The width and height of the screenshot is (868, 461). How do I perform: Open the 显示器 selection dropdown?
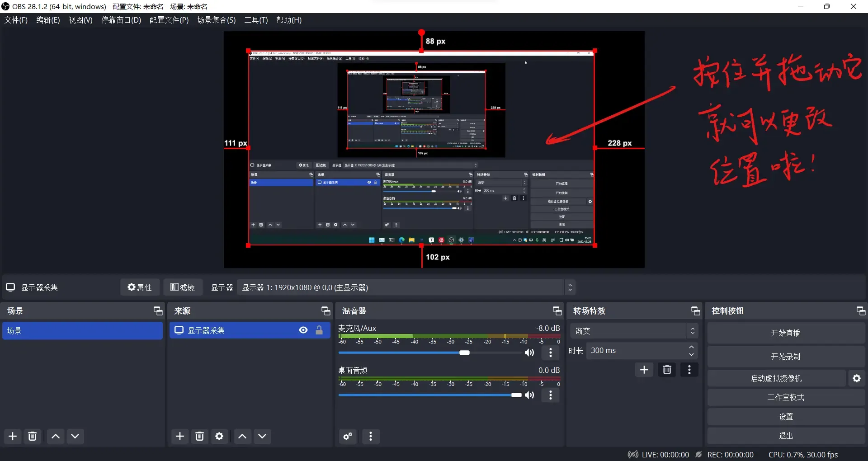tap(406, 287)
